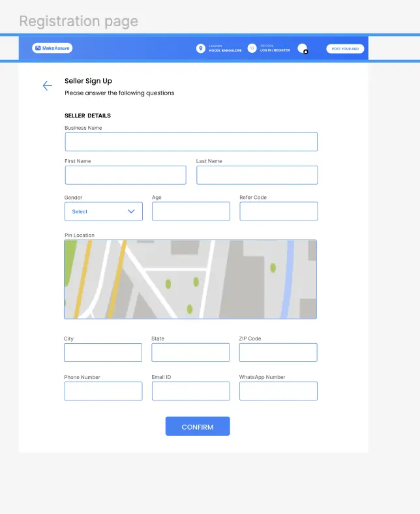
Task: Click the location pin icon
Action: [201, 48]
